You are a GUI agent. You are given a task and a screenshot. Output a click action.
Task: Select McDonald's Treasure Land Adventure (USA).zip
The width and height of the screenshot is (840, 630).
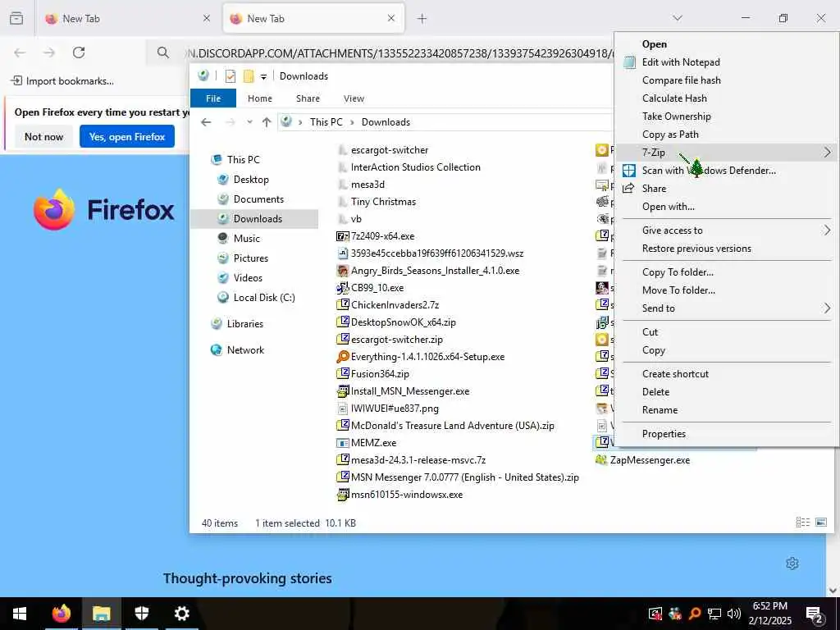pyautogui.click(x=452, y=426)
